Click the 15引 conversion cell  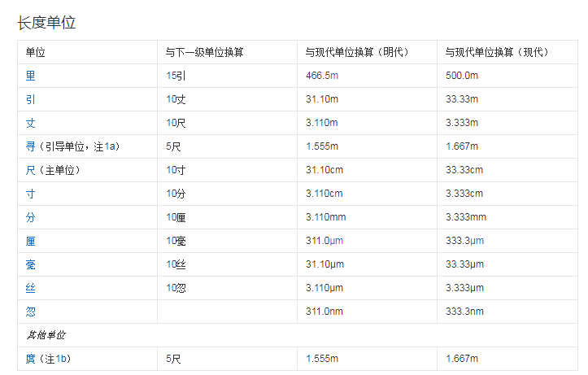pyautogui.click(x=176, y=76)
